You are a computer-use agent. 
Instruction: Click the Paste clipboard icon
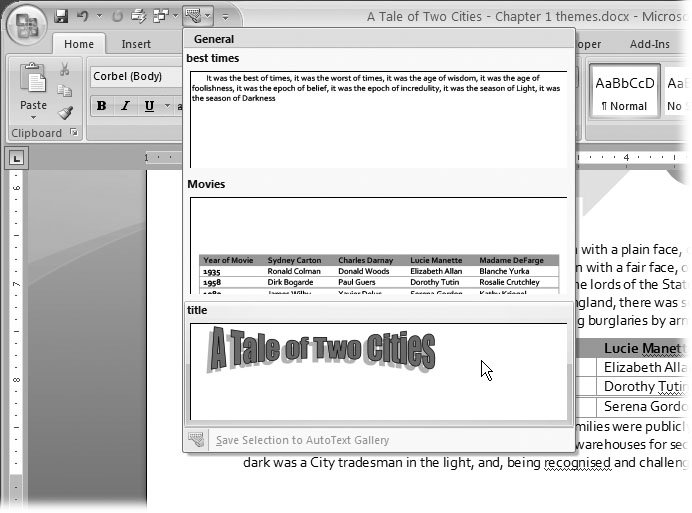33,82
